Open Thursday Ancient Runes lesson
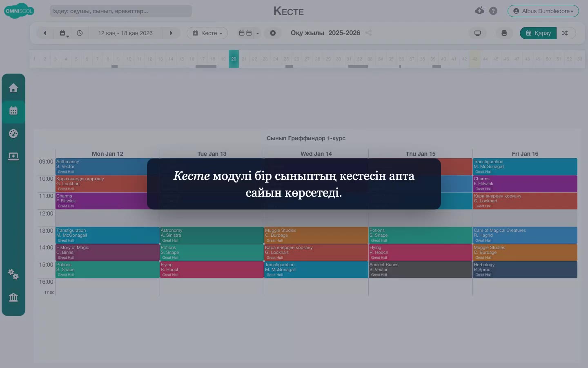Screen dimensions: 588x368 [421, 269]
